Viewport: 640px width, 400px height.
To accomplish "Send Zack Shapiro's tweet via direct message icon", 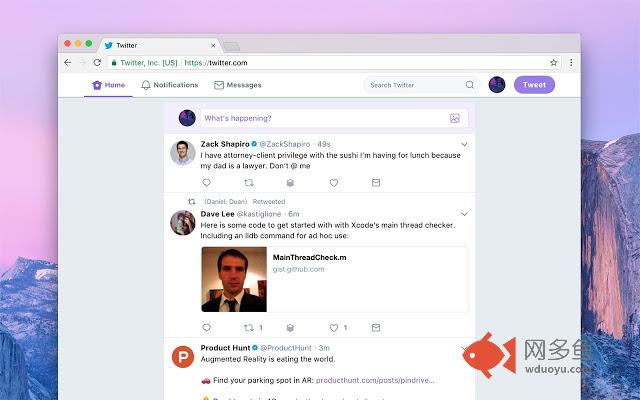I will point(376,183).
